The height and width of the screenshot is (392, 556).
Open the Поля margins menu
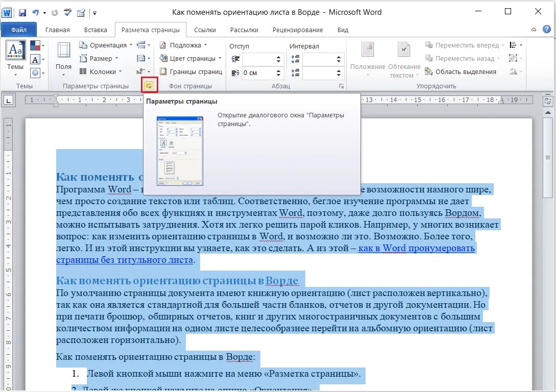tap(63, 59)
